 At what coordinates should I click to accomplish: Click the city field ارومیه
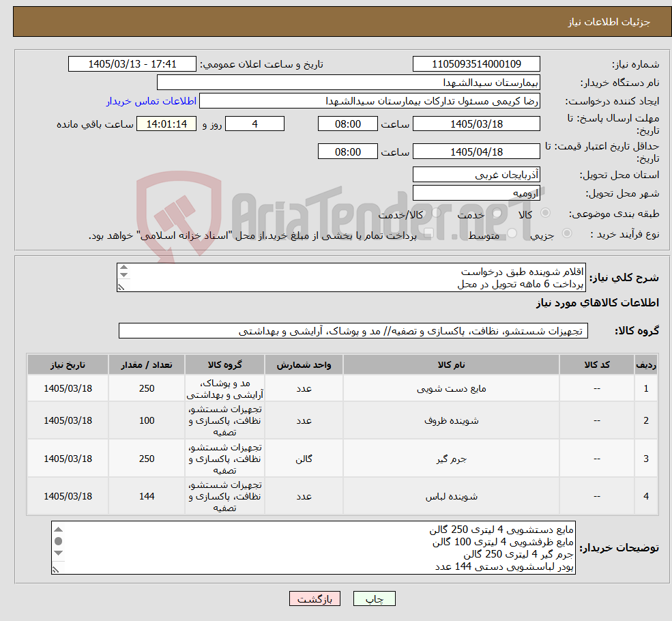476,193
